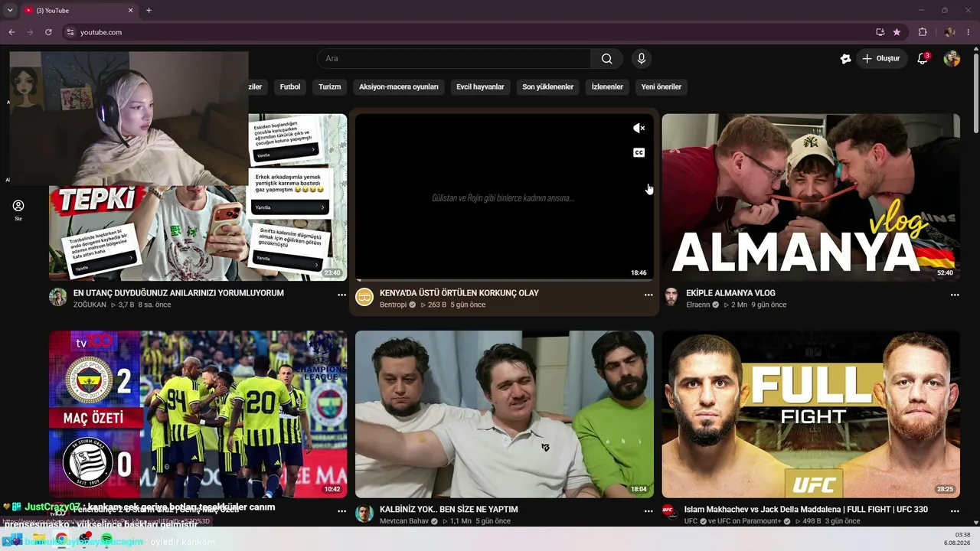Click the magnifier search button
The width and height of the screenshot is (980, 551).
(x=606, y=59)
